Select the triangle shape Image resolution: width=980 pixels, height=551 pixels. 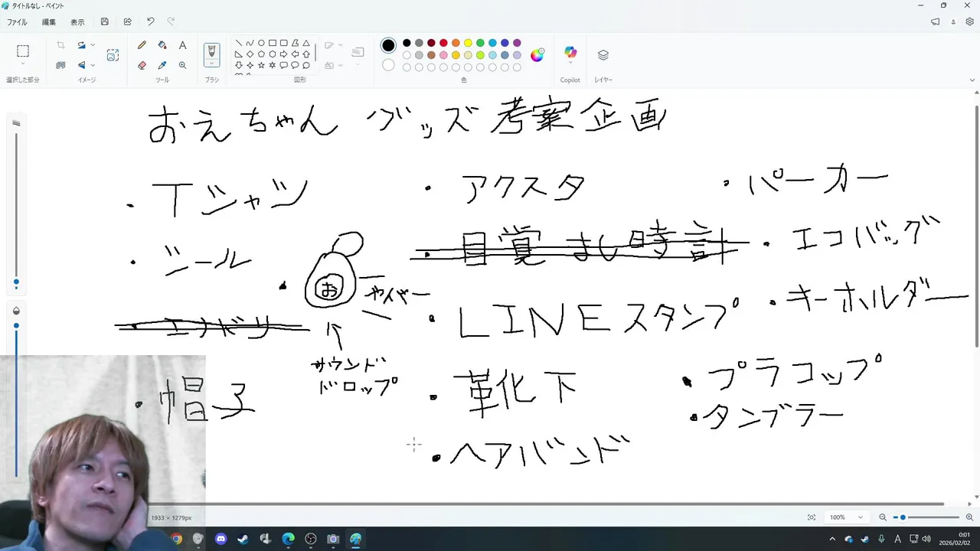click(306, 44)
